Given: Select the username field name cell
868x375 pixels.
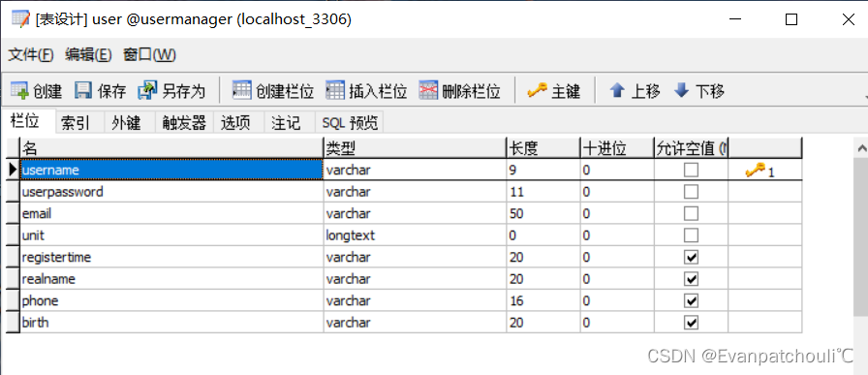Looking at the screenshot, I should (x=171, y=170).
